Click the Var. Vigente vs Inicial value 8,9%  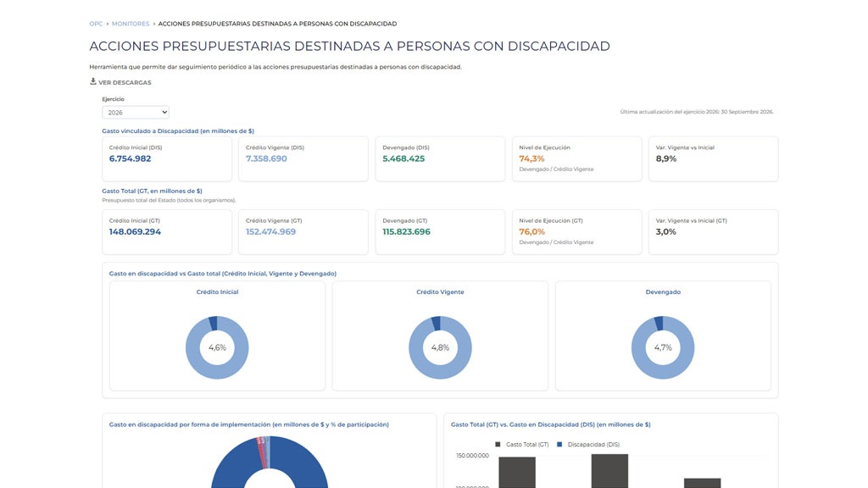(666, 158)
